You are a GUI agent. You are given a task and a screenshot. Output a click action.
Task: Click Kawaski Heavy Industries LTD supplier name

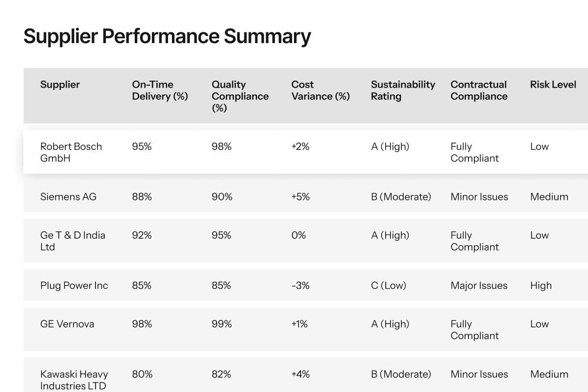(74, 380)
